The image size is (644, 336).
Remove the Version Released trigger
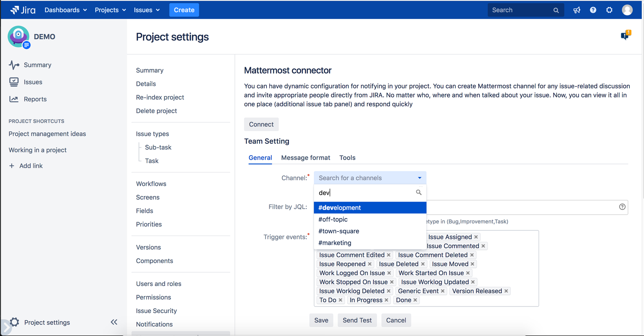(506, 291)
